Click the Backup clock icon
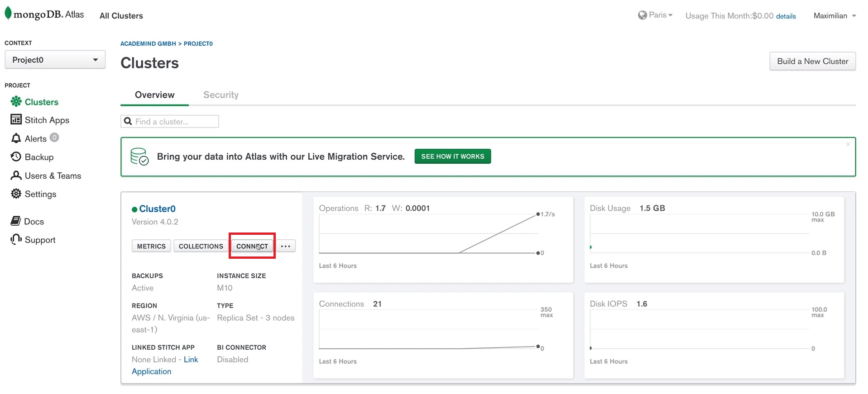This screenshot has width=868, height=394. [x=16, y=157]
